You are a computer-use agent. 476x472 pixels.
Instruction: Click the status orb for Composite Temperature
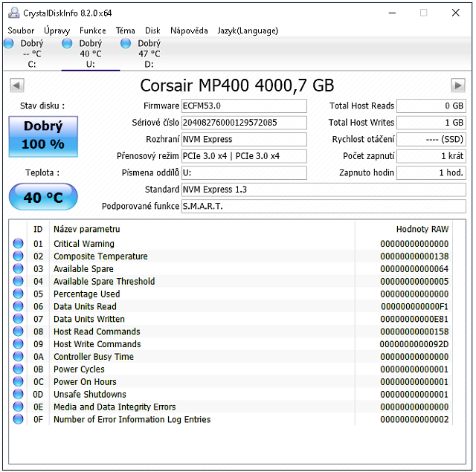pyautogui.click(x=18, y=256)
